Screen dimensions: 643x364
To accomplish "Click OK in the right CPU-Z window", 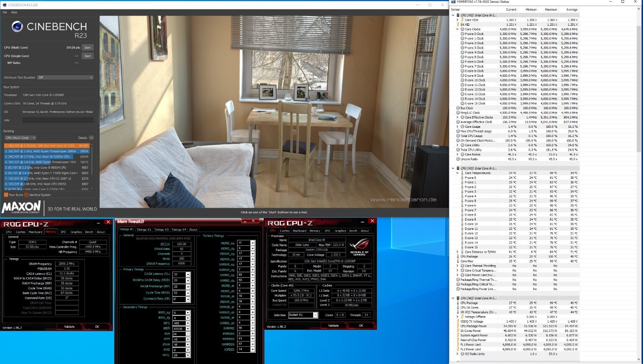I will click(x=361, y=325).
